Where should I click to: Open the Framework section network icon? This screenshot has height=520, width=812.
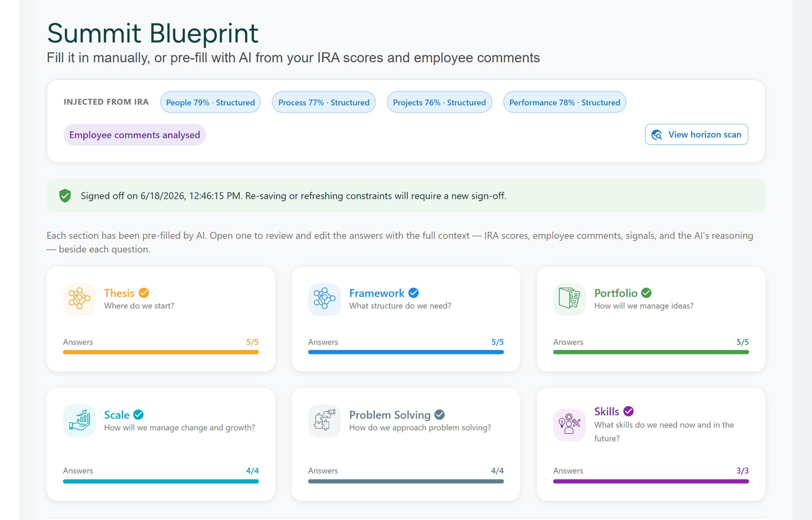[324, 299]
